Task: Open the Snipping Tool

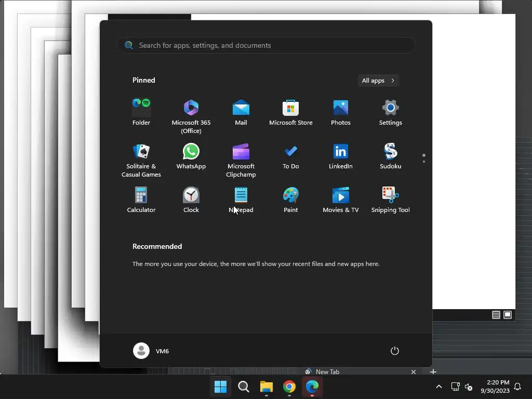Action: tap(391, 199)
